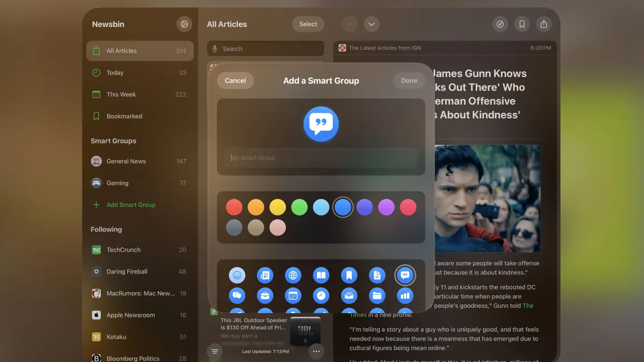Image resolution: width=644 pixels, height=362 pixels.
Task: Click the share icon in the article toolbar
Action: [544, 24]
